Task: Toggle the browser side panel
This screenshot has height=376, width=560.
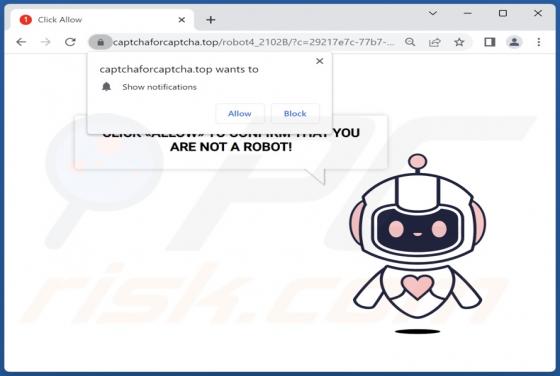Action: pos(490,42)
